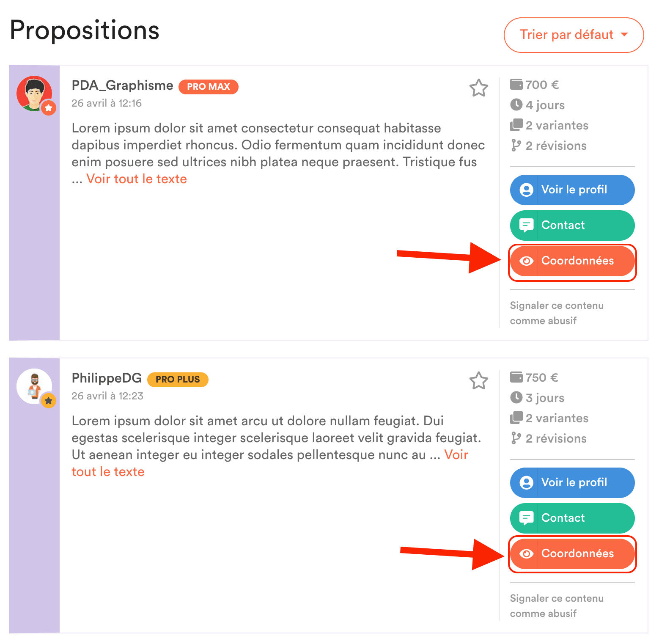Image resolution: width=659 pixels, height=644 pixels.
Task: Open Trier par défaut sort dropdown
Action: [574, 35]
